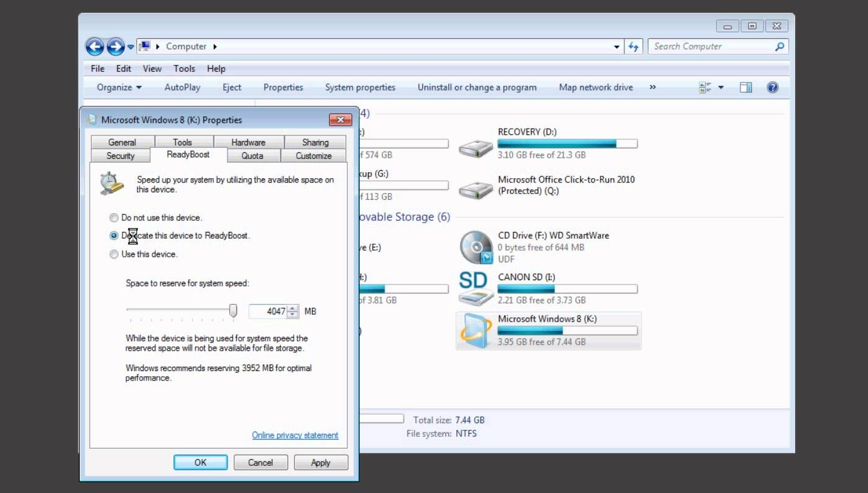Click the Forward navigation arrow

tap(116, 46)
